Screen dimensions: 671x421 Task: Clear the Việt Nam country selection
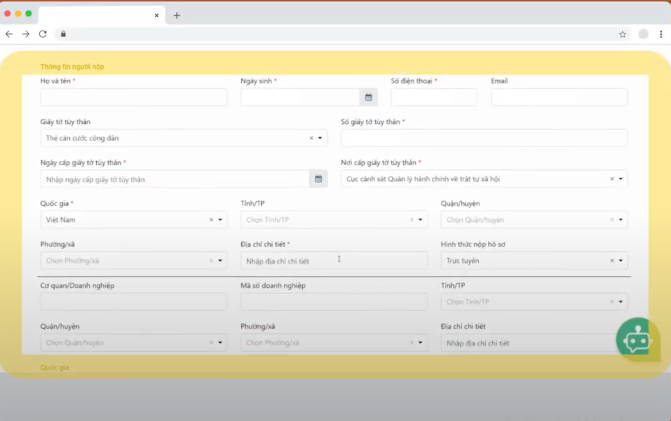(x=210, y=220)
